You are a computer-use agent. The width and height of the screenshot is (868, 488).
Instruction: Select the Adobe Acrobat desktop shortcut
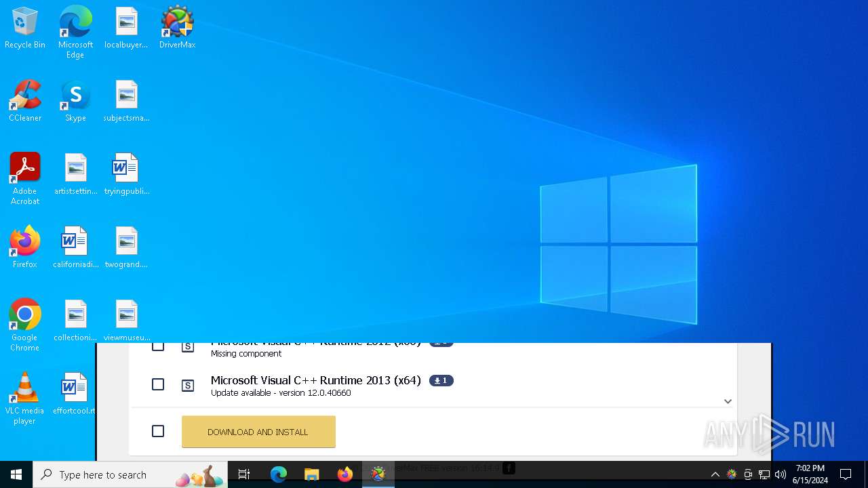25,179
